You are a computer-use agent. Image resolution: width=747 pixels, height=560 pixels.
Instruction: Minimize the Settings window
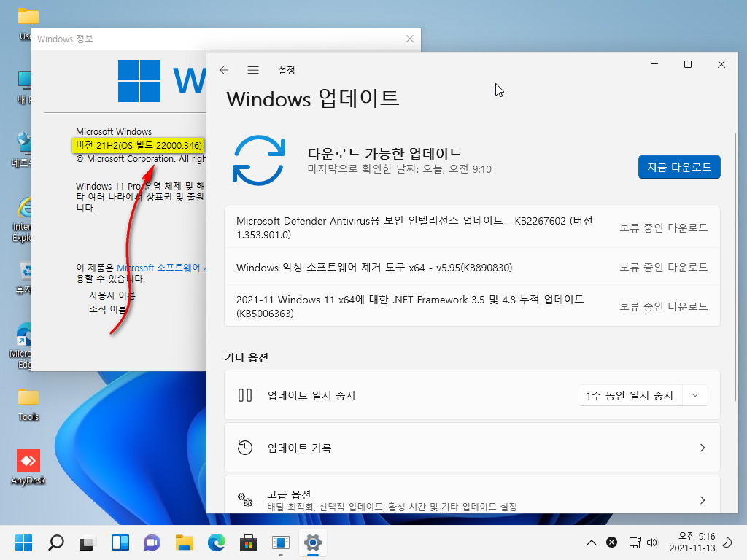tap(654, 64)
